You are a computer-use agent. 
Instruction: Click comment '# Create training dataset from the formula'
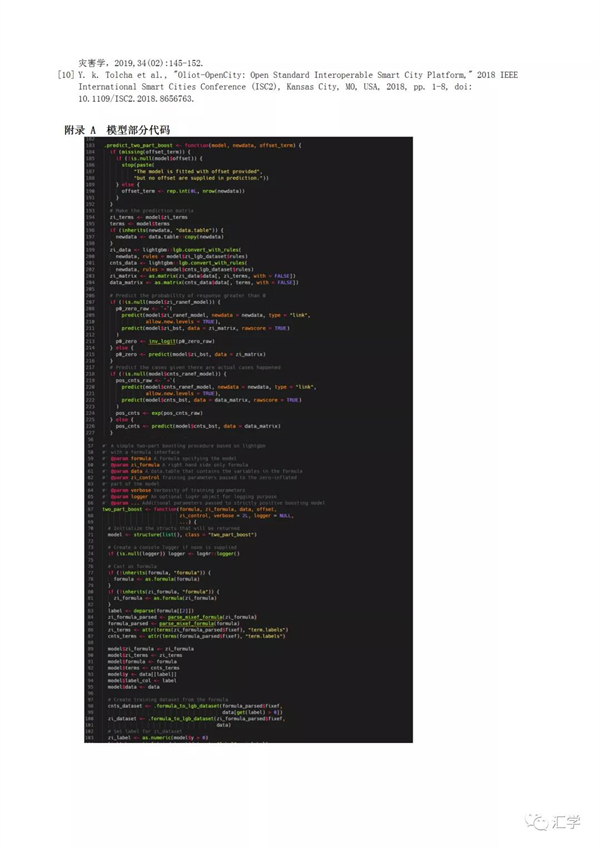click(168, 700)
